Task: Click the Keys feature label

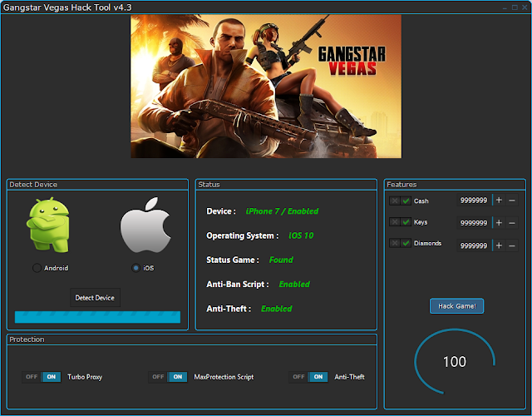Action: coord(421,222)
